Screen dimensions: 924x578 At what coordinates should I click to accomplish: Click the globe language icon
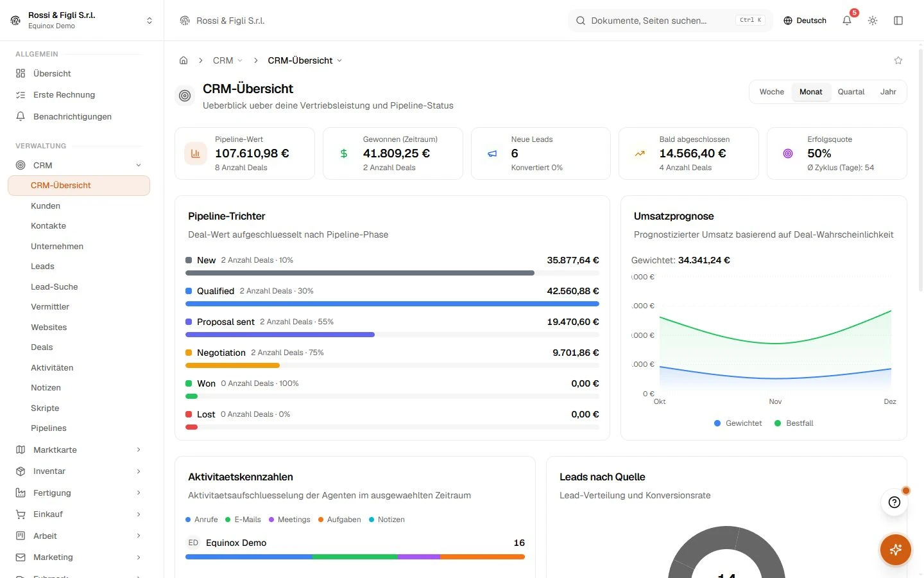pyautogui.click(x=788, y=21)
